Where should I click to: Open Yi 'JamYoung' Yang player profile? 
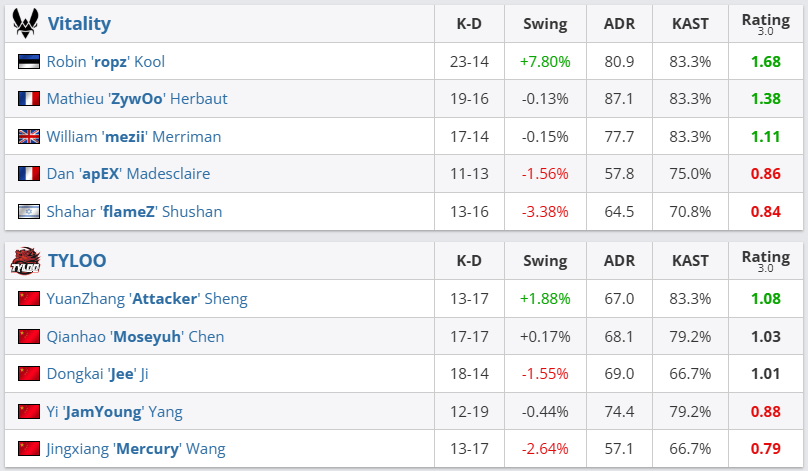click(114, 411)
